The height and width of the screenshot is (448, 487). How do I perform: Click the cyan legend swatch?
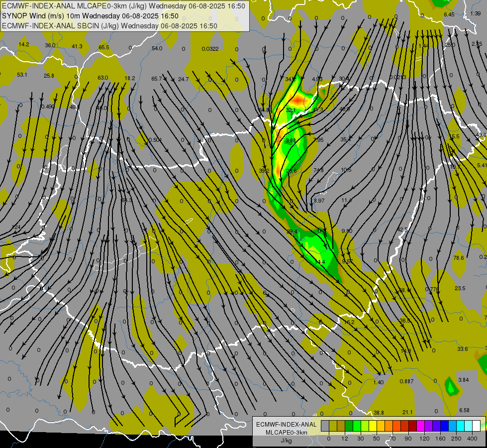click(x=460, y=426)
